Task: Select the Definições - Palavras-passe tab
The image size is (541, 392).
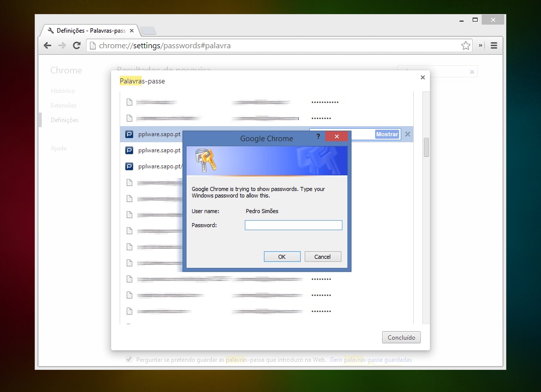Action: point(89,31)
